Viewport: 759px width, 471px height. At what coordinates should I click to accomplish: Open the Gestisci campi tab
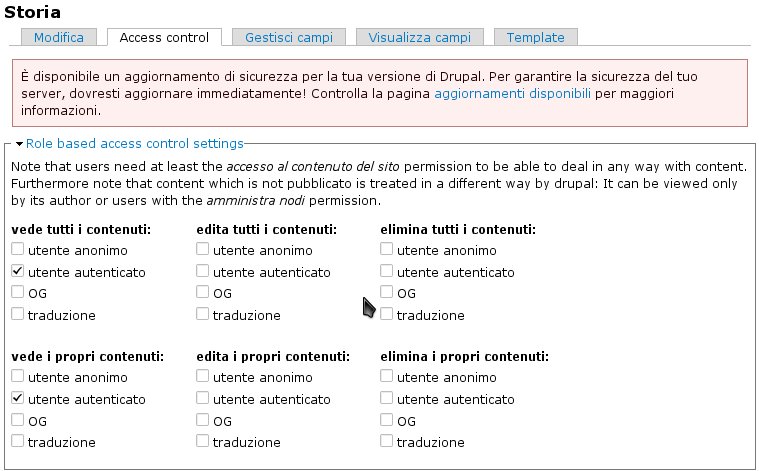coord(288,37)
